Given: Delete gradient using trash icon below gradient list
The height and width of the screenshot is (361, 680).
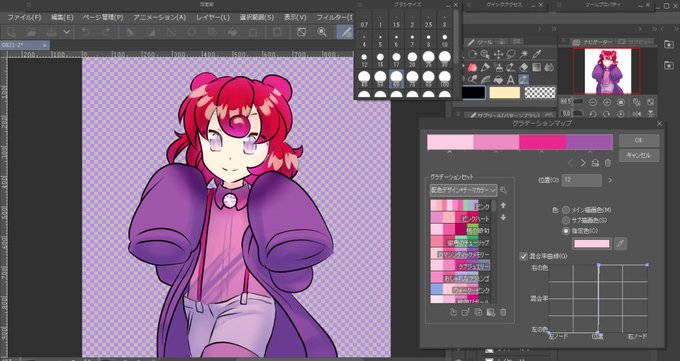Looking at the screenshot, I should click(503, 312).
